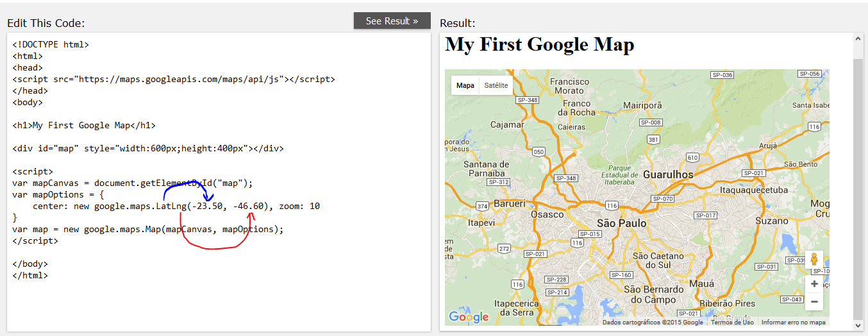Click the See Result button
Viewport: 868px width, 336px height.
click(392, 21)
